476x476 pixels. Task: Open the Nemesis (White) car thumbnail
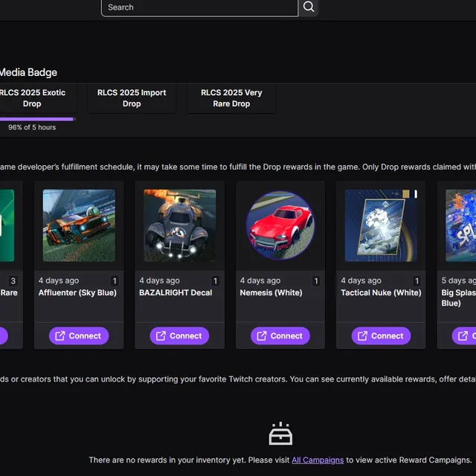[280, 225]
